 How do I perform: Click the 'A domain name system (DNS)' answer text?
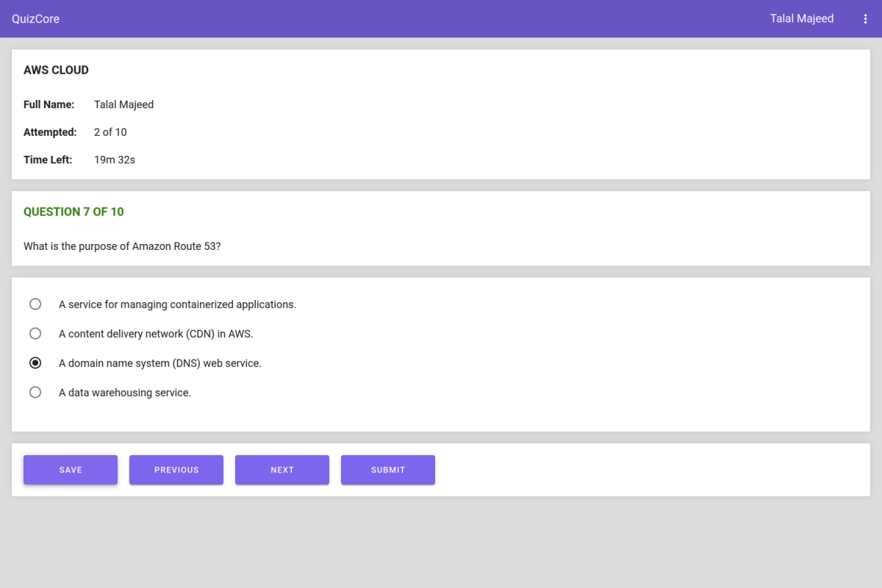coord(159,363)
